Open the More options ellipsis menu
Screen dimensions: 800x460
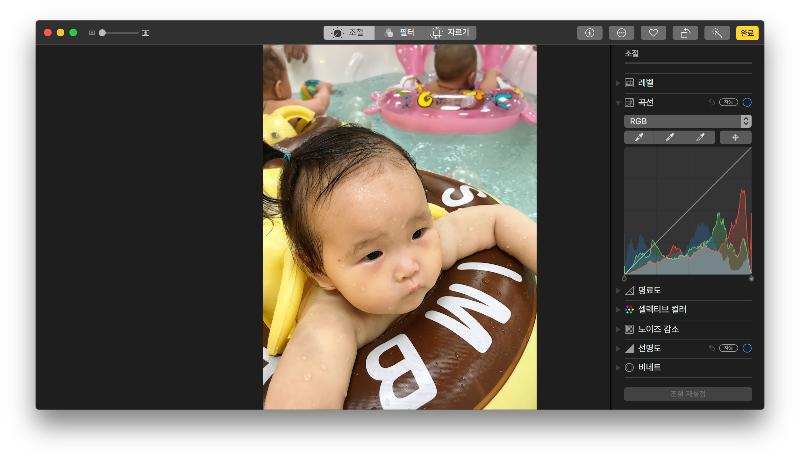pyautogui.click(x=621, y=33)
